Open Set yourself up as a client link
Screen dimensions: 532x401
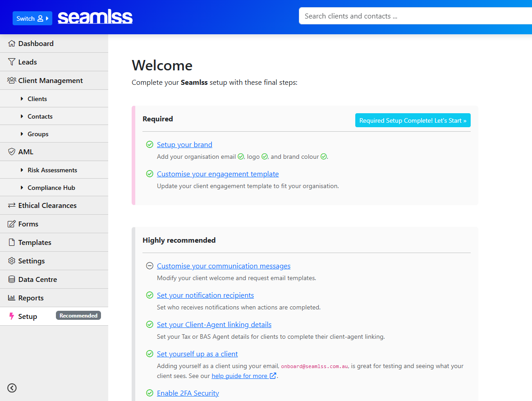pos(197,354)
